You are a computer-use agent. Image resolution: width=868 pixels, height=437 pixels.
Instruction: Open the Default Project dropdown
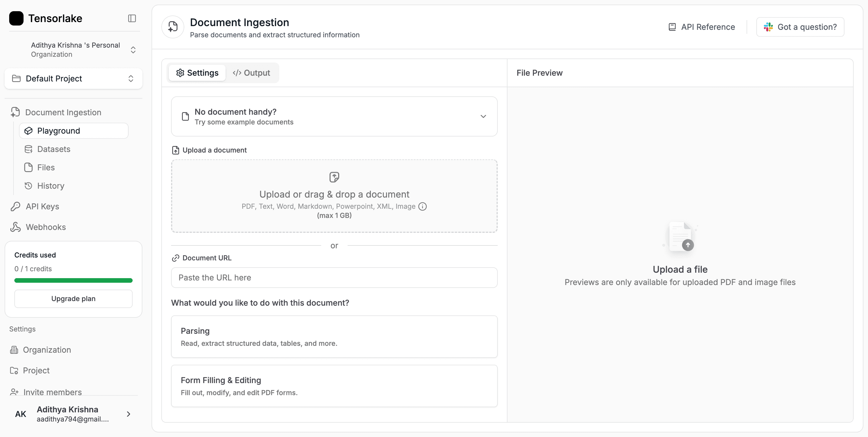pyautogui.click(x=73, y=79)
